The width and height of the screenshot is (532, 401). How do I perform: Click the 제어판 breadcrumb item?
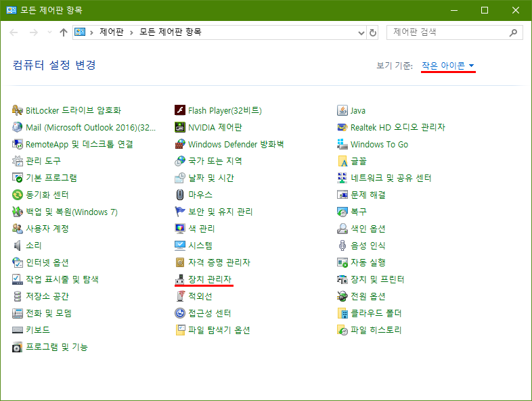coord(111,32)
